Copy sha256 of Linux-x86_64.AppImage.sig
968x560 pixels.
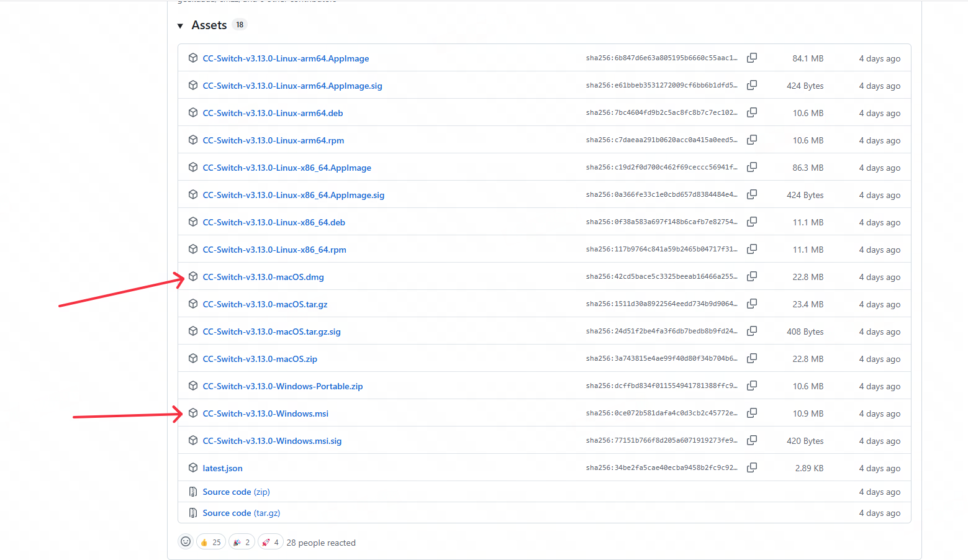[752, 194]
